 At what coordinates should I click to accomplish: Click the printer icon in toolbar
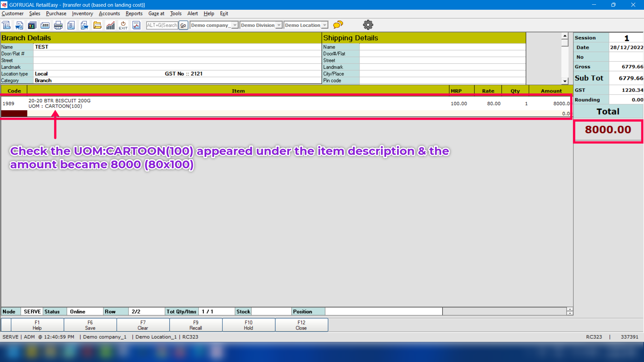click(58, 25)
